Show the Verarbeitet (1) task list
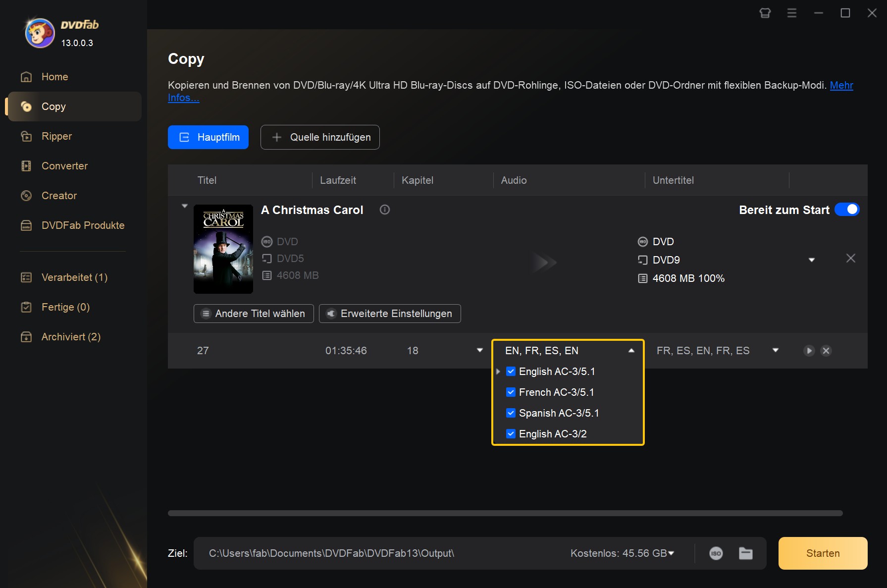Viewport: 887px width, 588px height. pos(73,277)
